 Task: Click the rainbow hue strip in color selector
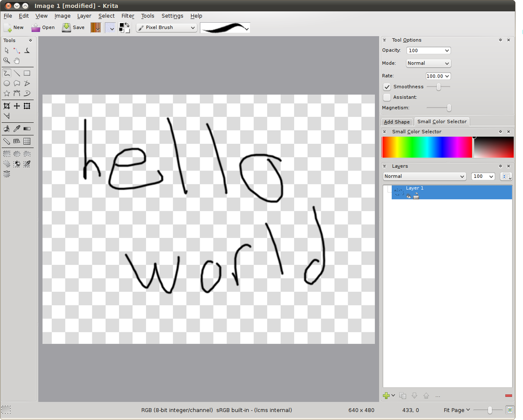(427, 147)
